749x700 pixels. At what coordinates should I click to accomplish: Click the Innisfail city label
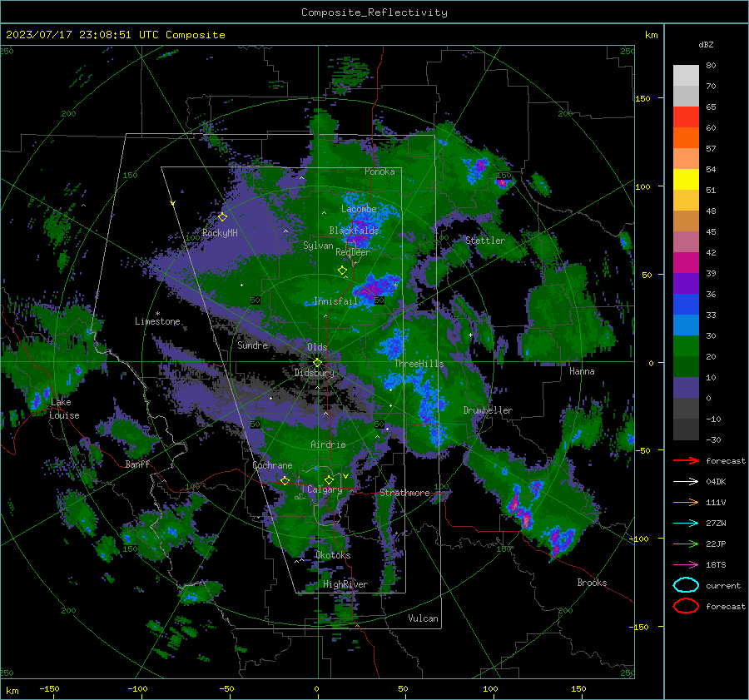point(335,301)
